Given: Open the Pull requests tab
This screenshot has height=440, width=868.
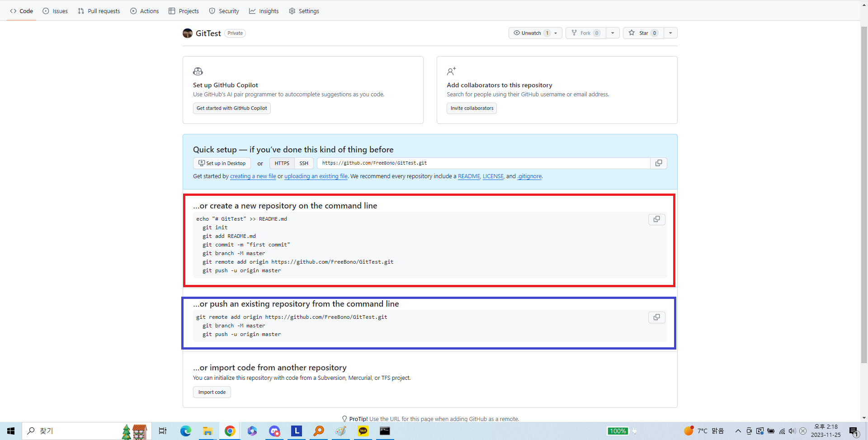Looking at the screenshot, I should [x=99, y=11].
